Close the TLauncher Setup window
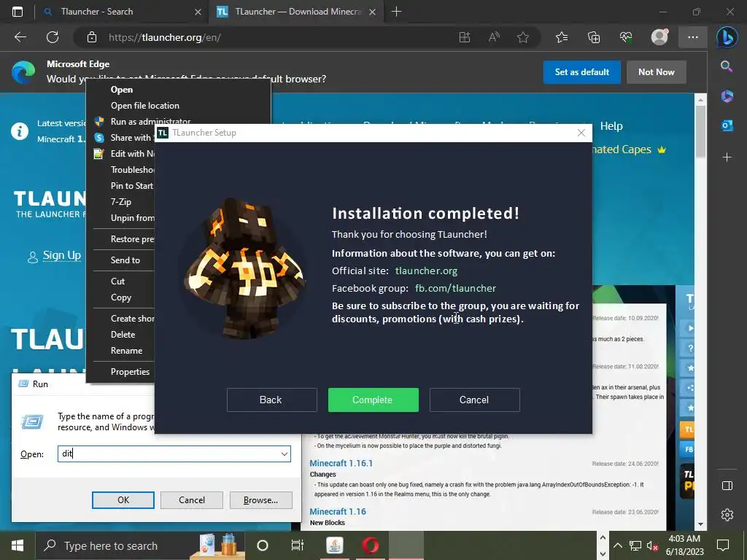Screen dimensions: 747x560 point(581,133)
